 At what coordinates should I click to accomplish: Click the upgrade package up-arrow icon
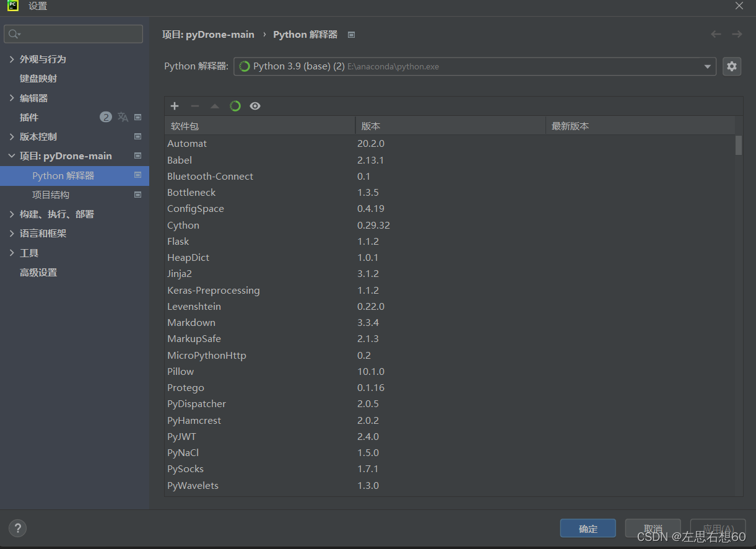215,106
